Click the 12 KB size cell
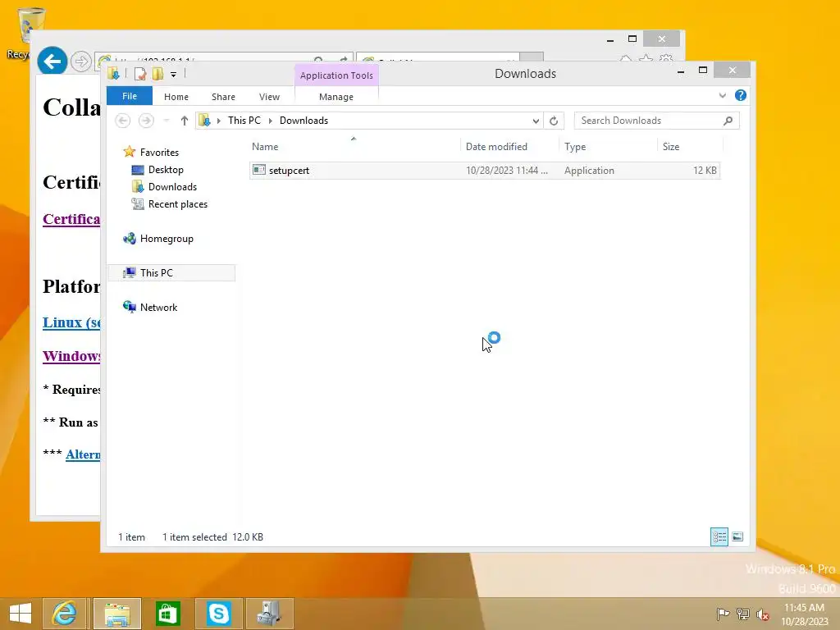 [705, 171]
